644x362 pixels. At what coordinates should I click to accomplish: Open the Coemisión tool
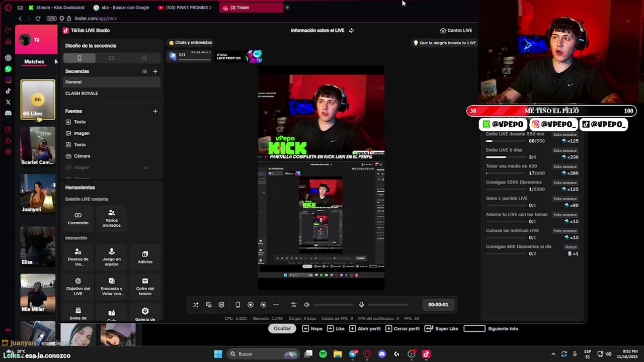(78, 218)
